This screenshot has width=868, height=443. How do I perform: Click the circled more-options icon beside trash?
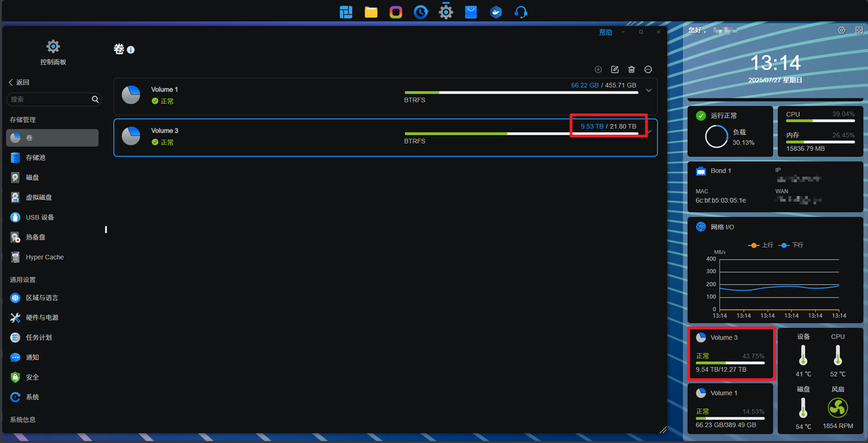(x=648, y=70)
